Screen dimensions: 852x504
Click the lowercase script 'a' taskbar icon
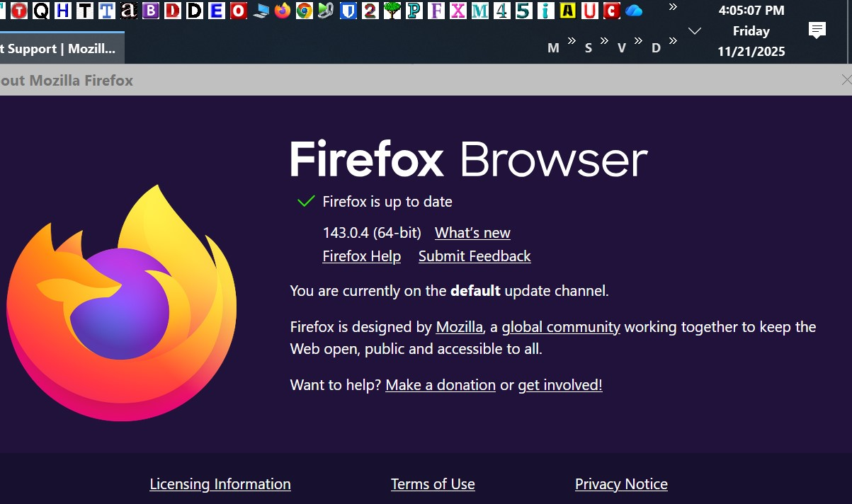(129, 11)
